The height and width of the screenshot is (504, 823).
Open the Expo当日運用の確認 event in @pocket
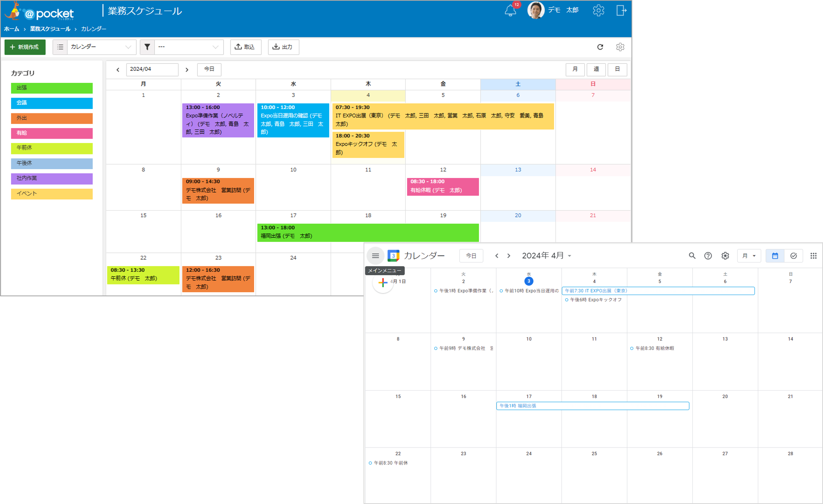click(293, 120)
